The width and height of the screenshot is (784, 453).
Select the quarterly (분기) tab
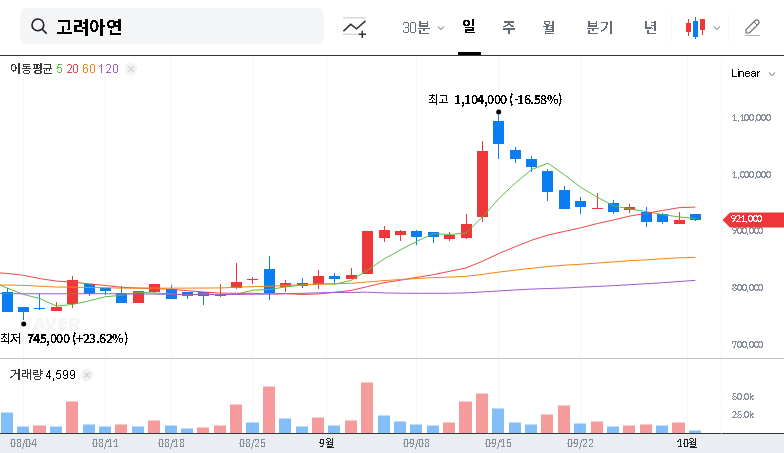pyautogui.click(x=600, y=28)
